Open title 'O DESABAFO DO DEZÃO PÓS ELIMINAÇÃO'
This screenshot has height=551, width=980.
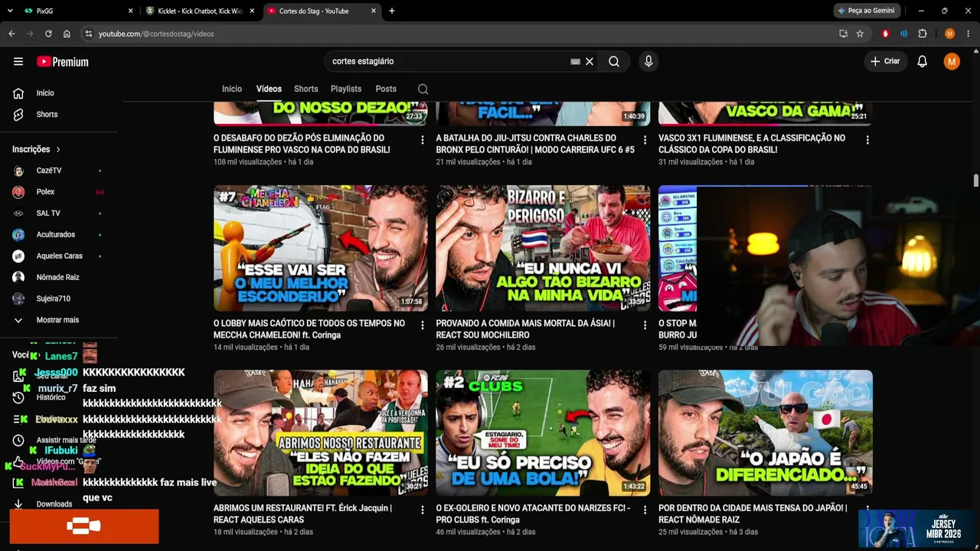click(302, 144)
